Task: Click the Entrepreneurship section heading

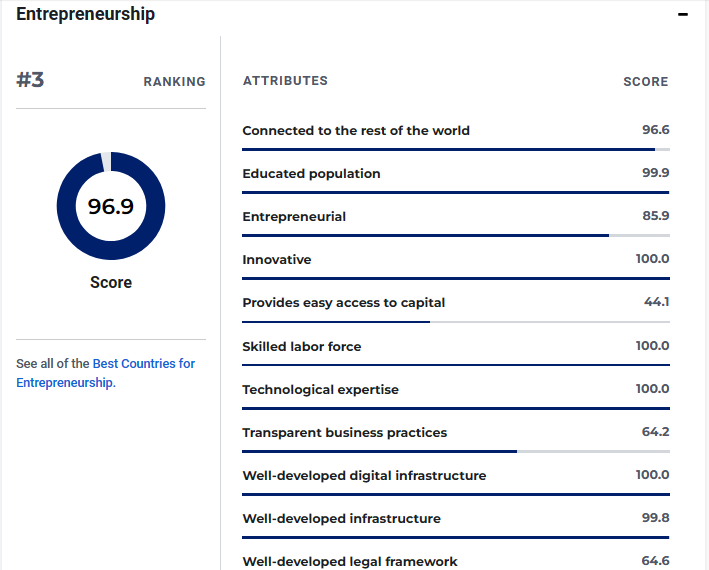Action: (x=86, y=14)
